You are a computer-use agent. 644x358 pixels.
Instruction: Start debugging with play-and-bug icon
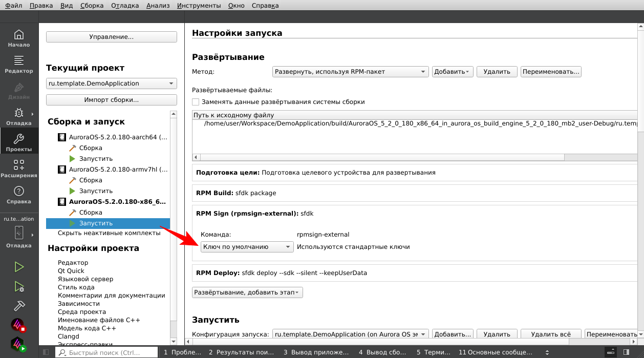pos(19,286)
